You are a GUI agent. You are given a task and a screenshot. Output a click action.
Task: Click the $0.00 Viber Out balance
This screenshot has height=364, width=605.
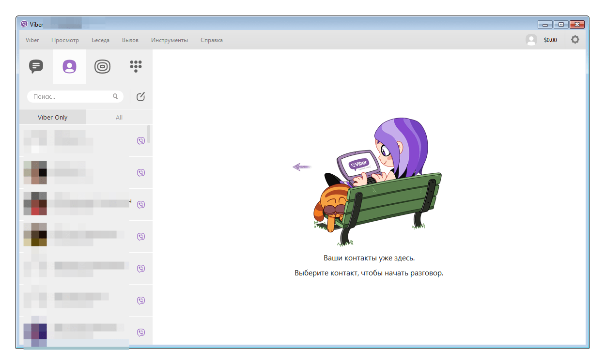coord(550,40)
